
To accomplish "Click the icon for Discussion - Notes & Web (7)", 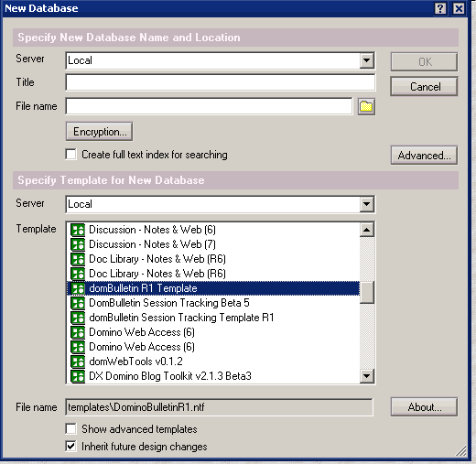I will [78, 244].
